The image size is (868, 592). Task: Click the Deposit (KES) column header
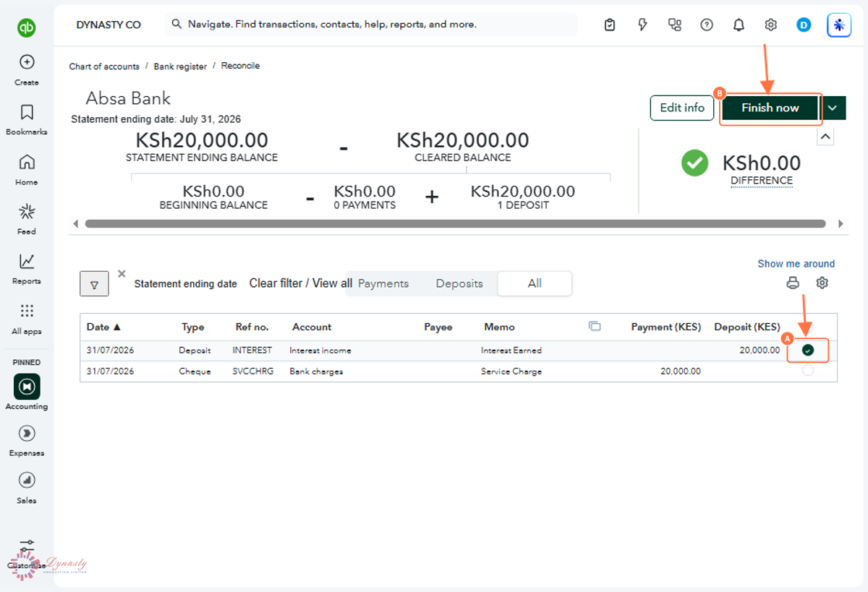point(747,327)
